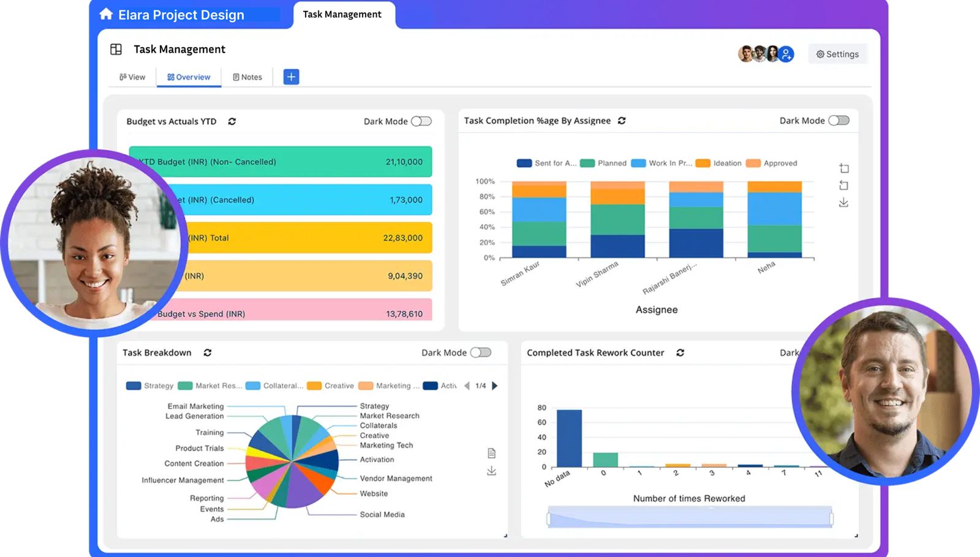The width and height of the screenshot is (980, 557).
Task: Open the Overview tab
Action: point(188,77)
